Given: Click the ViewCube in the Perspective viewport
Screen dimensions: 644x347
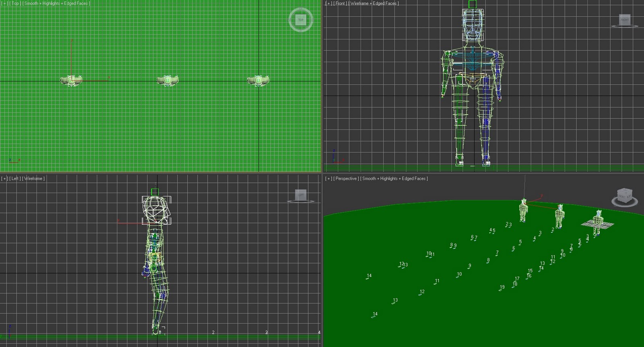Looking at the screenshot, I should (x=625, y=195).
